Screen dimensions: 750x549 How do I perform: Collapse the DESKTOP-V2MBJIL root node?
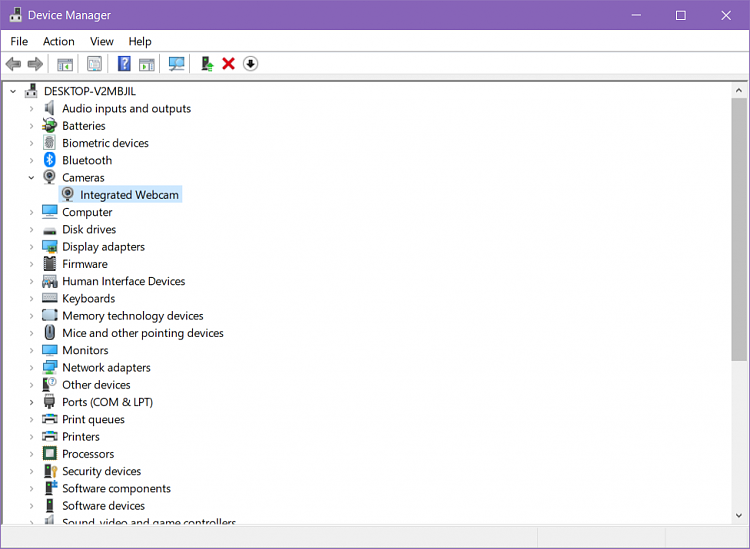[13, 91]
